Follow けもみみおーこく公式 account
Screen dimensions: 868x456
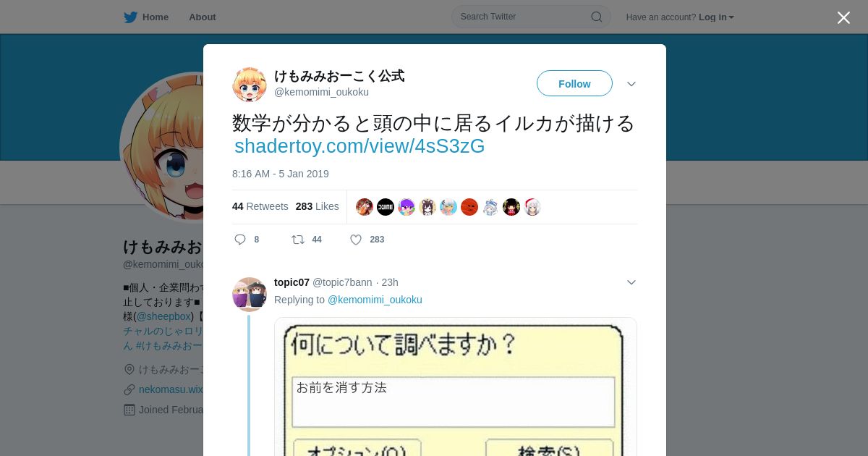pyautogui.click(x=574, y=84)
